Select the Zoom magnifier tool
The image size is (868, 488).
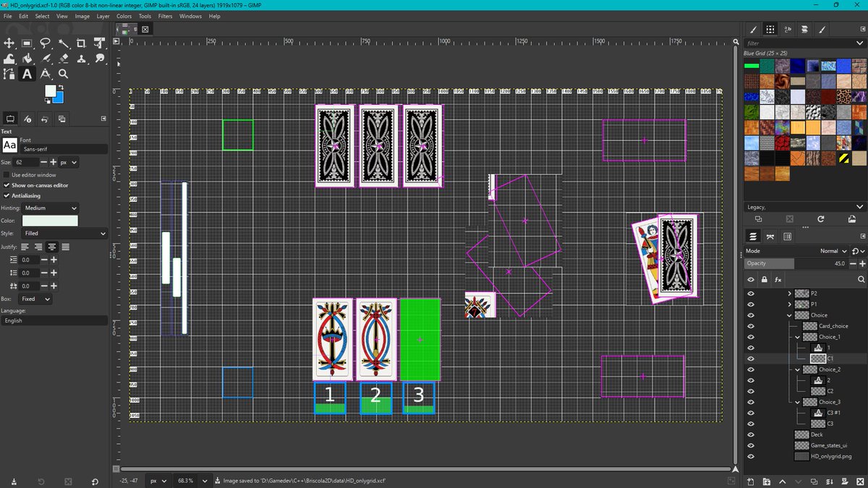(63, 74)
